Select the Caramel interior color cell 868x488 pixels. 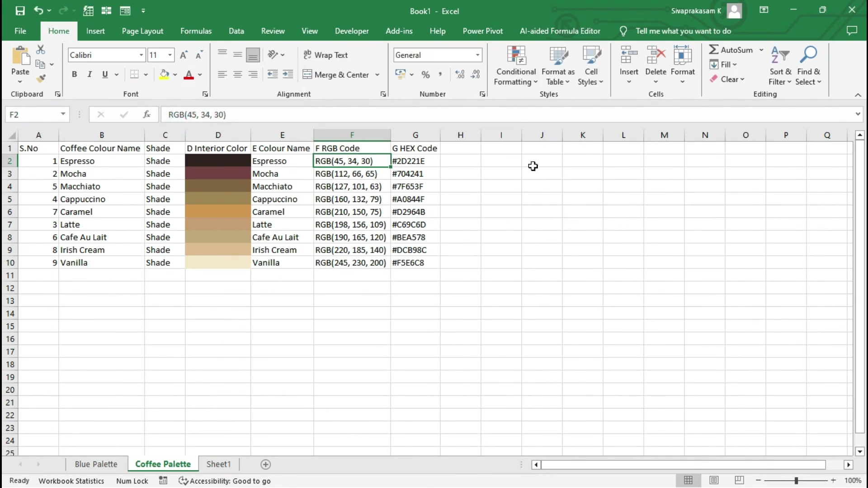tap(218, 212)
